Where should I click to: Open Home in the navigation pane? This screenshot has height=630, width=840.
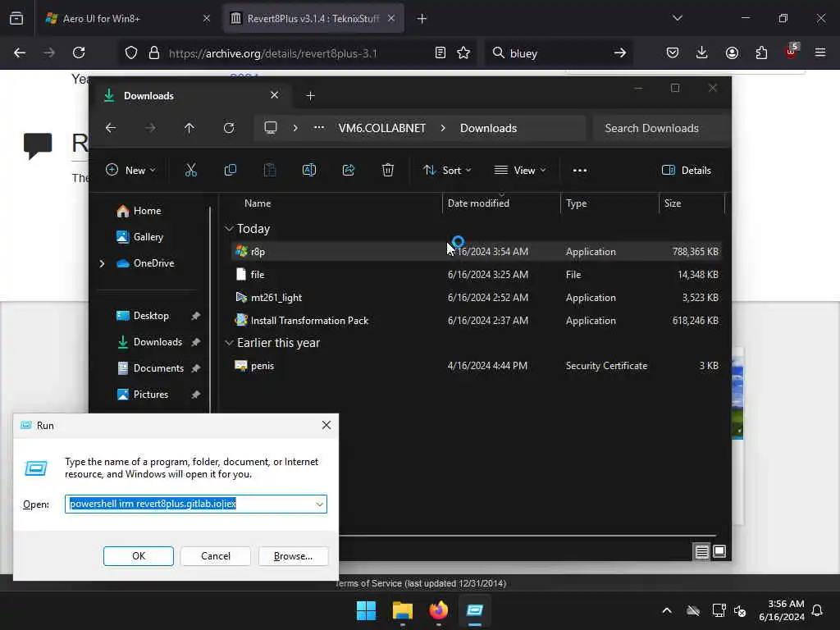(139, 211)
